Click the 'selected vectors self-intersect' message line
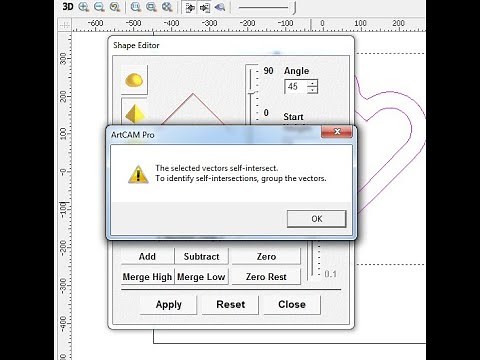The width and height of the screenshot is (480, 360). pos(216,168)
